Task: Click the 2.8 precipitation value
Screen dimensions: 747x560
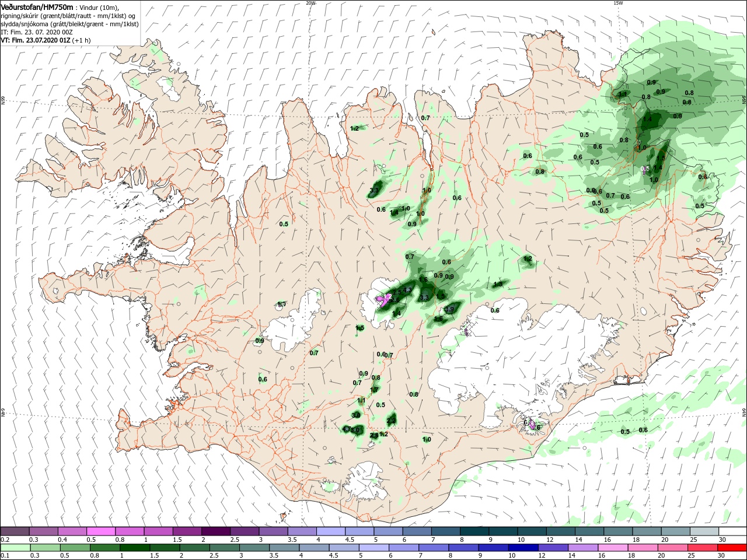Action: [374, 435]
